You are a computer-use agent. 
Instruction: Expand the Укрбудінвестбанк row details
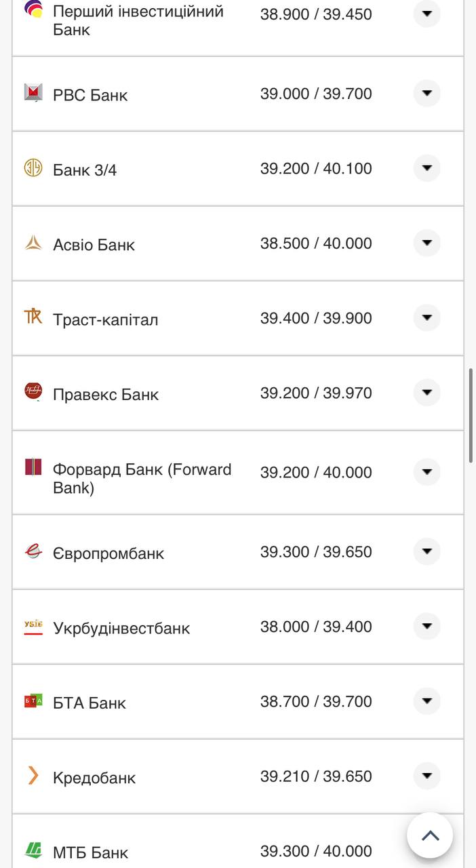427,627
